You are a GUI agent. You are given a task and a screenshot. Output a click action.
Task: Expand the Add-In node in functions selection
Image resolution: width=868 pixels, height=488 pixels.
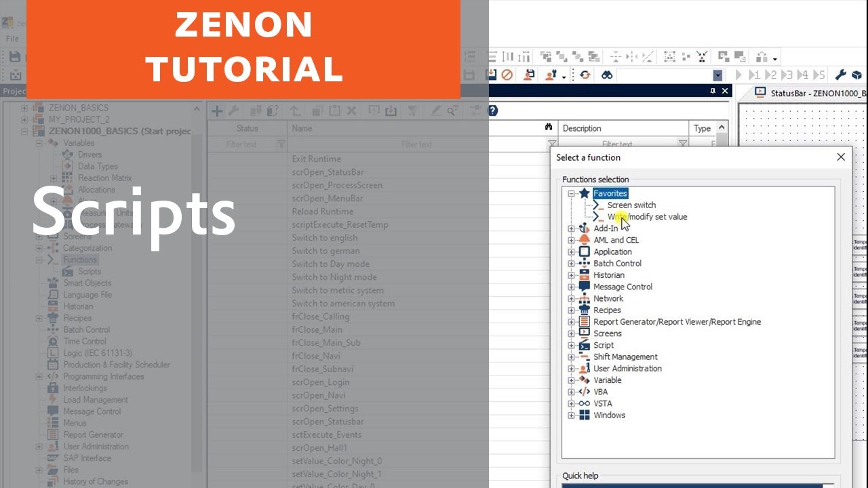pos(571,228)
